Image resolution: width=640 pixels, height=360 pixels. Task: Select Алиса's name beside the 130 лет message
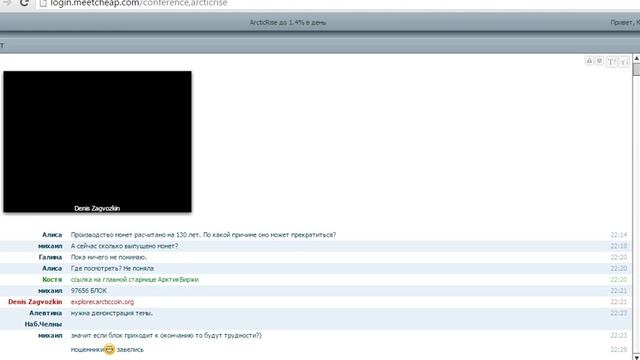(52, 235)
